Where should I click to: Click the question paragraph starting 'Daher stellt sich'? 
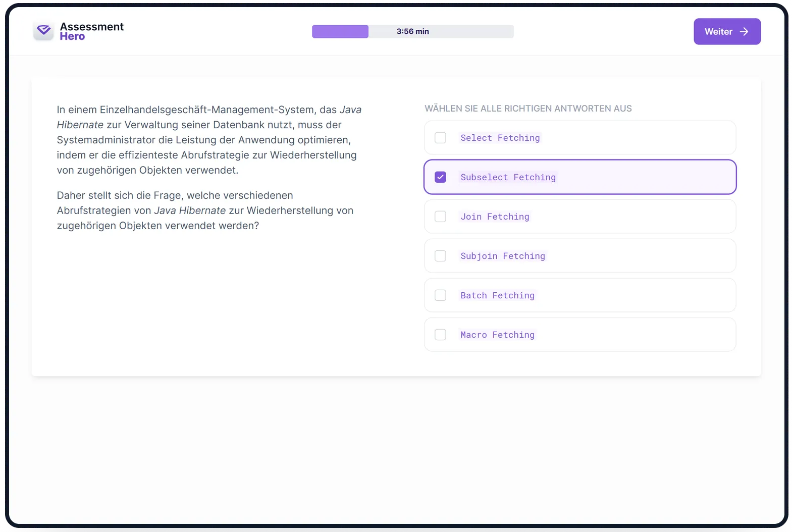click(205, 210)
